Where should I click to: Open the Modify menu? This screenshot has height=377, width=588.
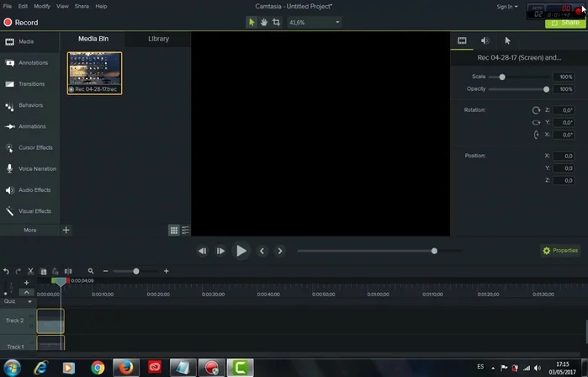[42, 6]
